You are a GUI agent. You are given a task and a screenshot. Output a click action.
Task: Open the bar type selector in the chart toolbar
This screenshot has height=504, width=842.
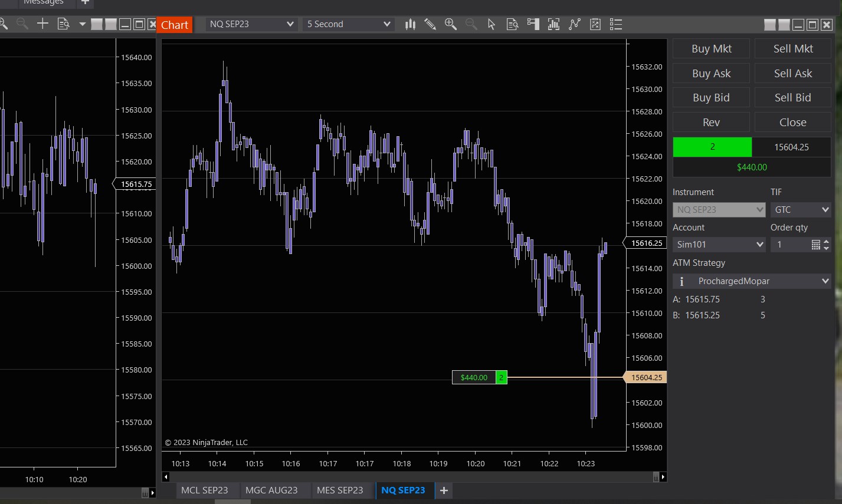(x=410, y=24)
